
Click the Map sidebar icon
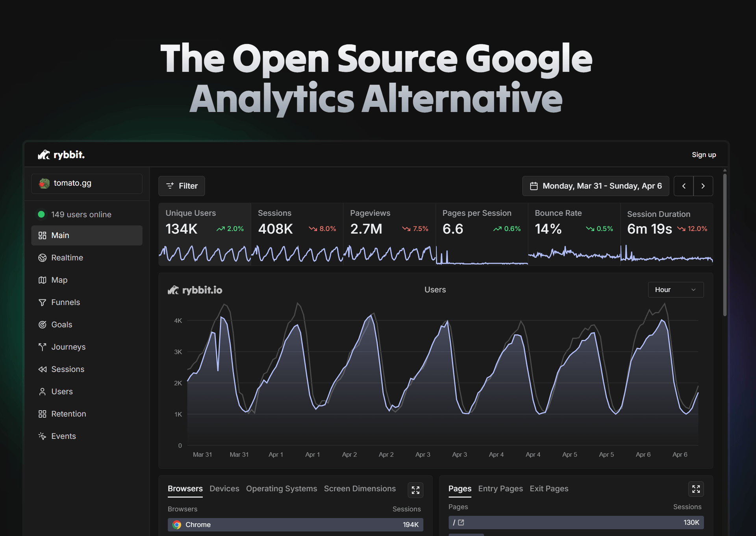[42, 280]
